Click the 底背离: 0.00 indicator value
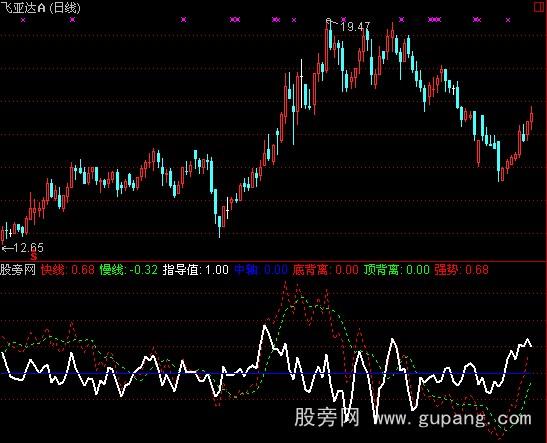This screenshot has height=443, width=547. tap(325, 270)
